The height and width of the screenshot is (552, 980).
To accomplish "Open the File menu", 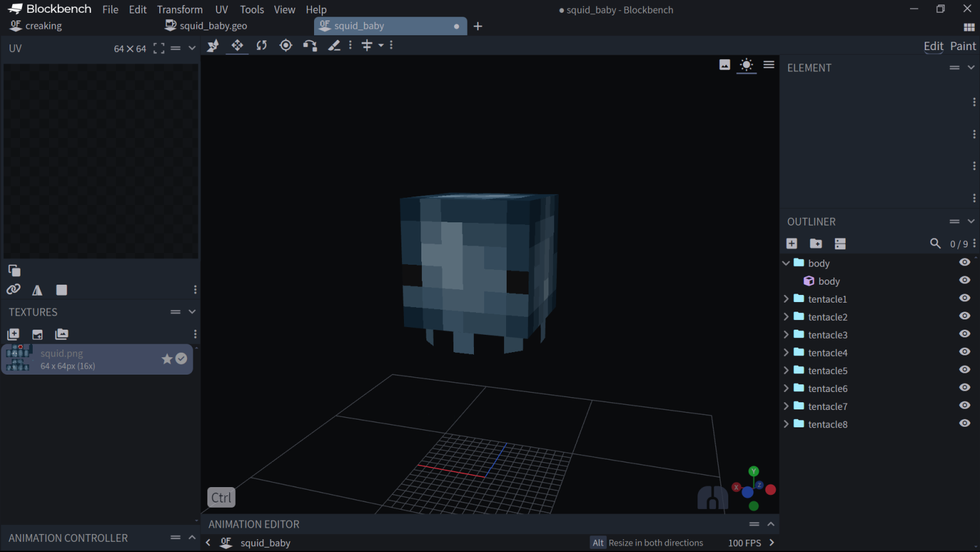I will (110, 10).
